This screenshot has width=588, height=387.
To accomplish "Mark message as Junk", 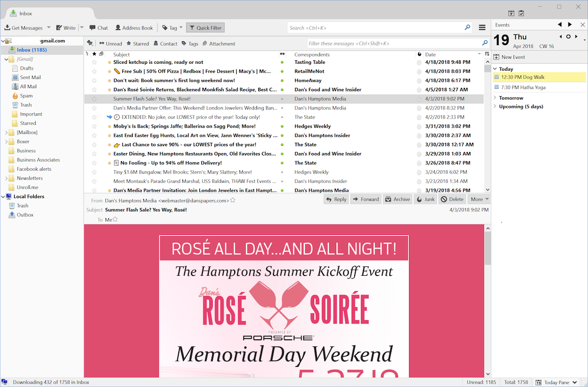I will coord(425,199).
